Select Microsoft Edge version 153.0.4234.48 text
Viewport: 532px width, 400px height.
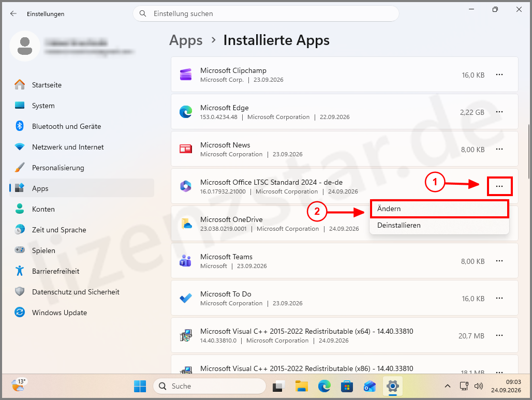point(219,117)
